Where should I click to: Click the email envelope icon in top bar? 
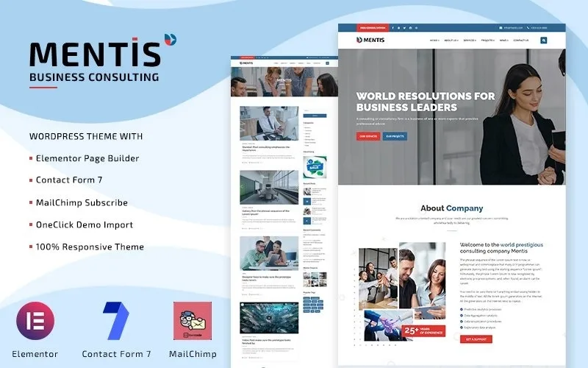click(501, 28)
